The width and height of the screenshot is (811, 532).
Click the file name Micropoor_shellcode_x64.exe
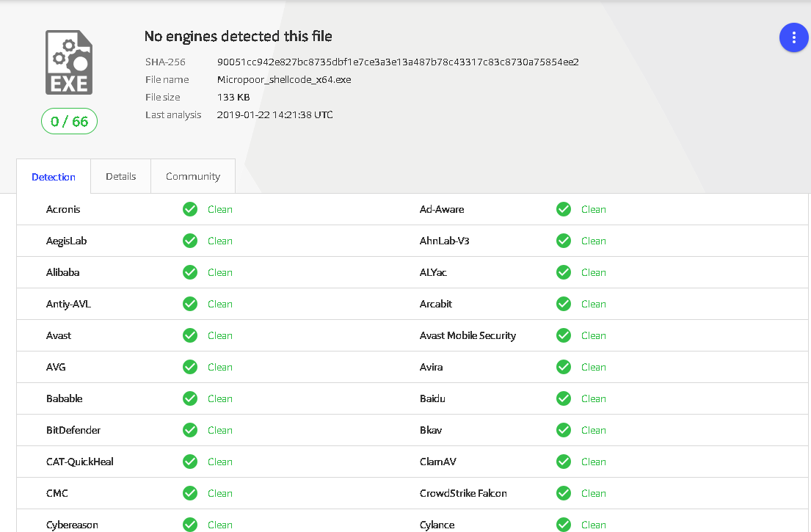tap(284, 80)
